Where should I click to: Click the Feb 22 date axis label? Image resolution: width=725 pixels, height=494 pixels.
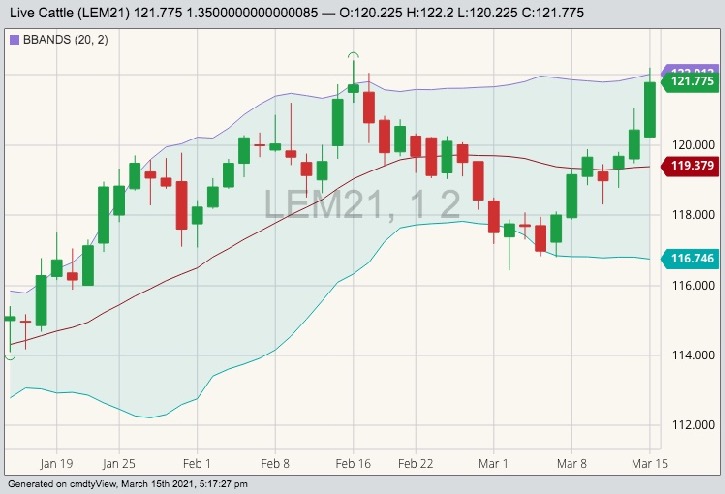pyautogui.click(x=416, y=463)
